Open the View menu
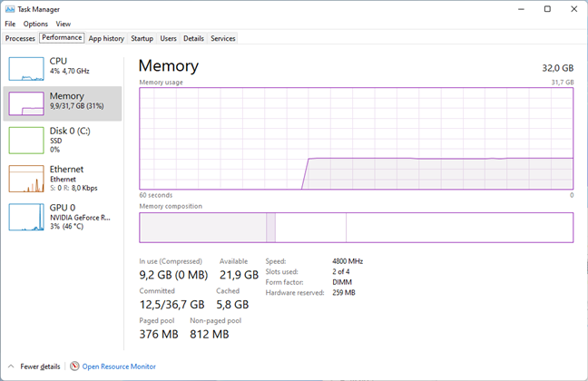Viewport: 588px width, 381px height. (x=64, y=24)
